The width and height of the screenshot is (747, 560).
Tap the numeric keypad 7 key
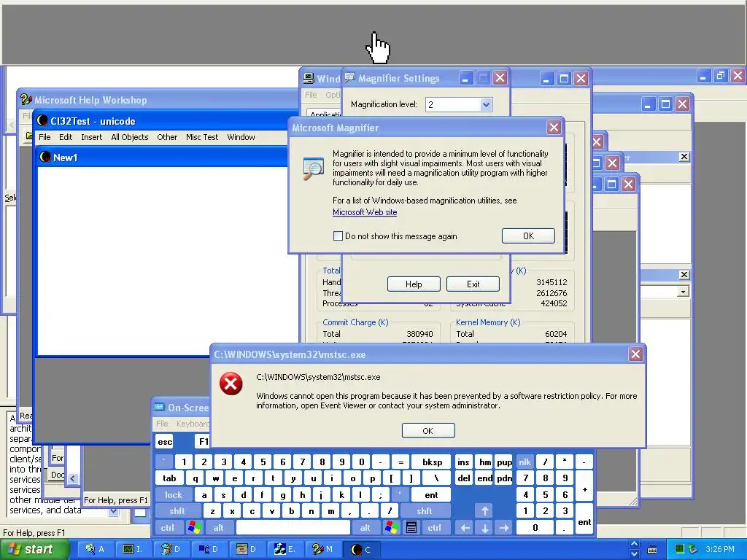(525, 478)
